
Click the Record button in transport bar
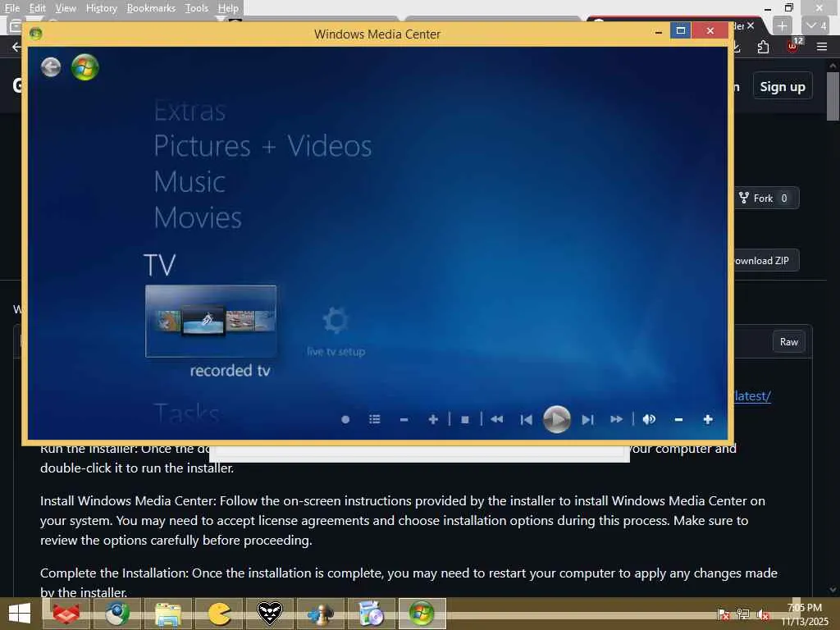[x=345, y=419]
